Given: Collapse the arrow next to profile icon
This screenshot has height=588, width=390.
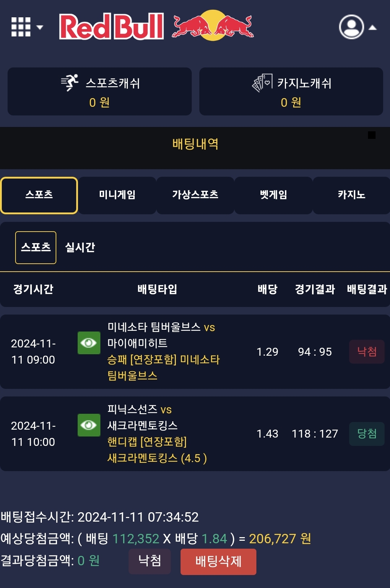Looking at the screenshot, I should [x=373, y=27].
